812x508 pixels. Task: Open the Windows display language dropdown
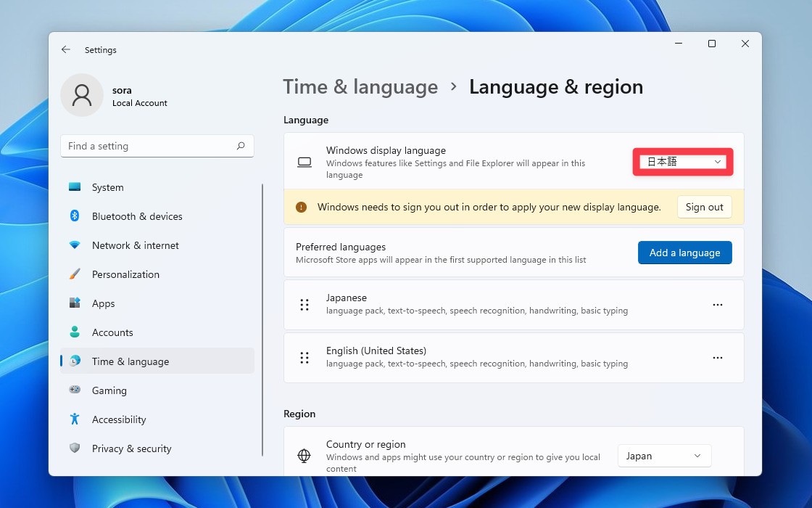[x=683, y=163]
